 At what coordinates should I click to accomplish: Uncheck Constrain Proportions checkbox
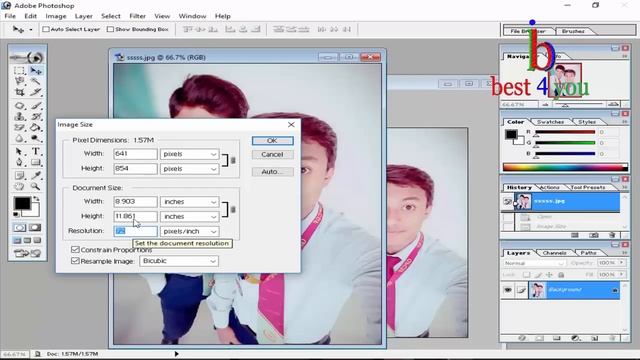pos(75,249)
